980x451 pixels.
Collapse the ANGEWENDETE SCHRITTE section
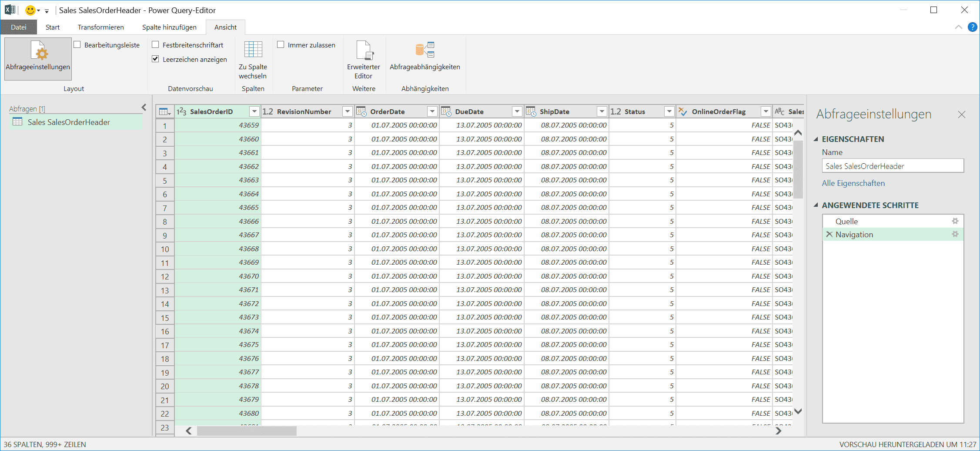click(816, 205)
